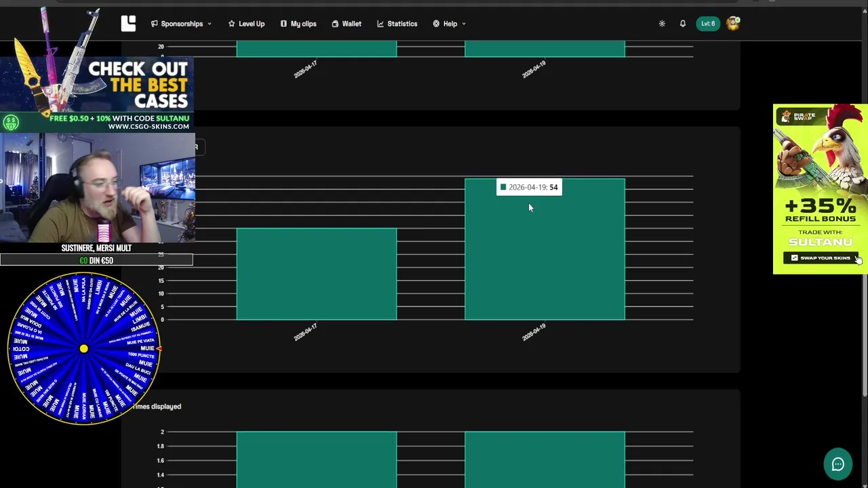Expand the Help dropdown menu
868x488 pixels.
tap(449, 24)
